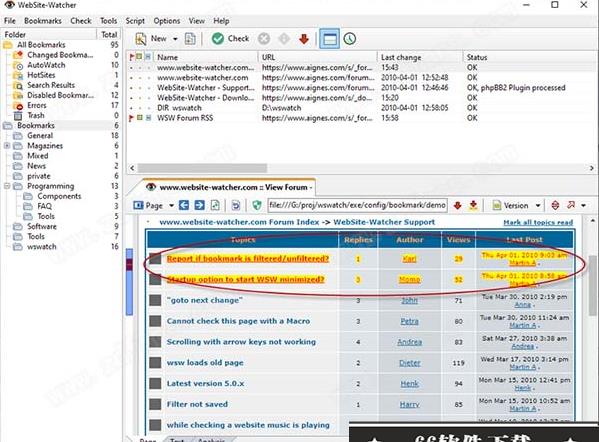Click the red arrow with yellow highlight icon
The image size is (599, 442).
pos(473,206)
